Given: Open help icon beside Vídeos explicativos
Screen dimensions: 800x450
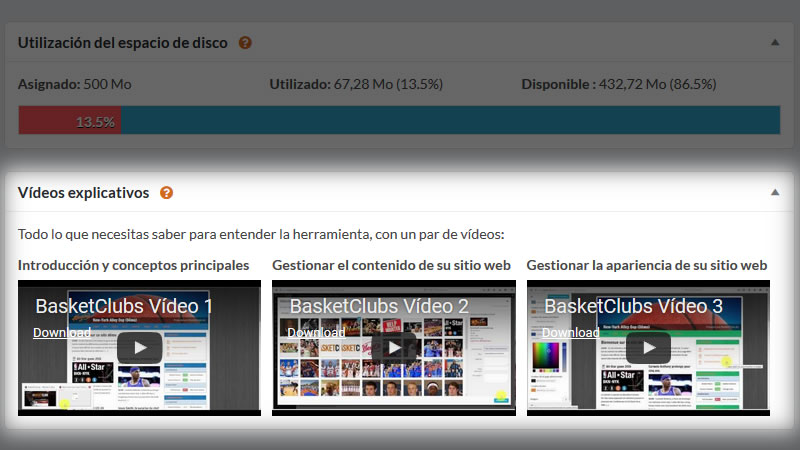Looking at the screenshot, I should coord(166,193).
